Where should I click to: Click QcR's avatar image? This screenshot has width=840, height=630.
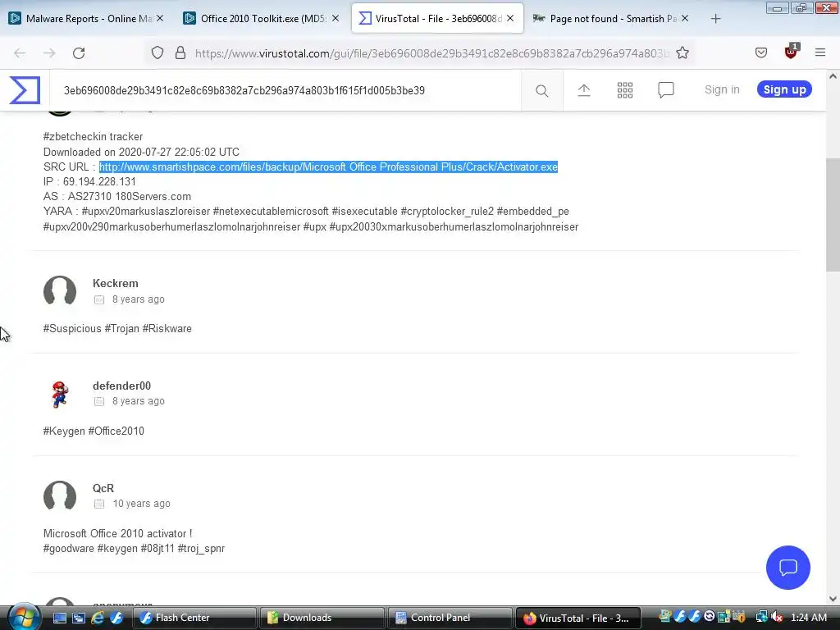point(59,495)
